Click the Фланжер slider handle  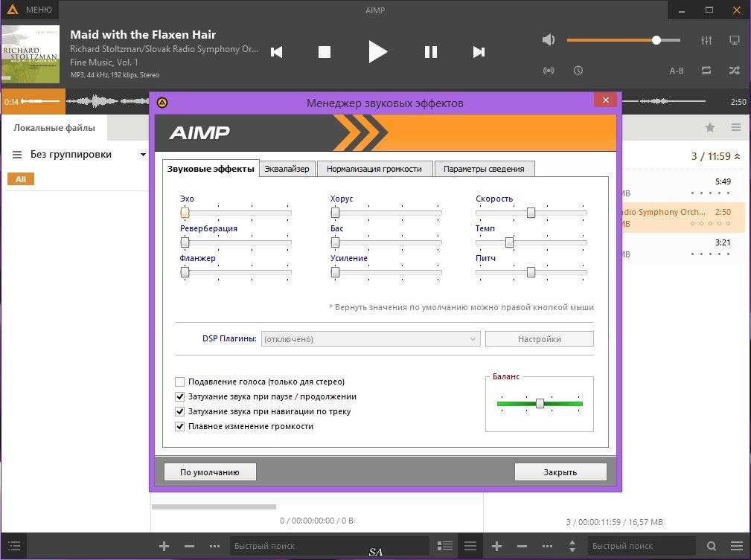click(185, 272)
